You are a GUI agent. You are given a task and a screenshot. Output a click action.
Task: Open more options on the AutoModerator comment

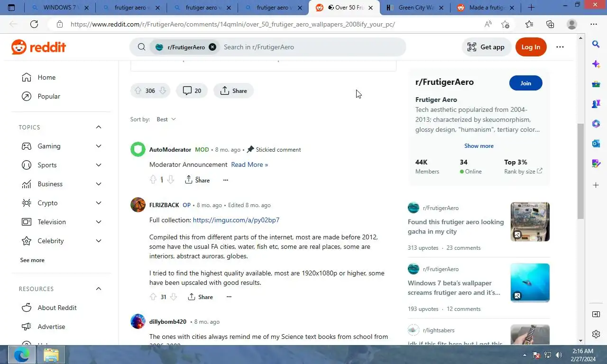coord(226,180)
